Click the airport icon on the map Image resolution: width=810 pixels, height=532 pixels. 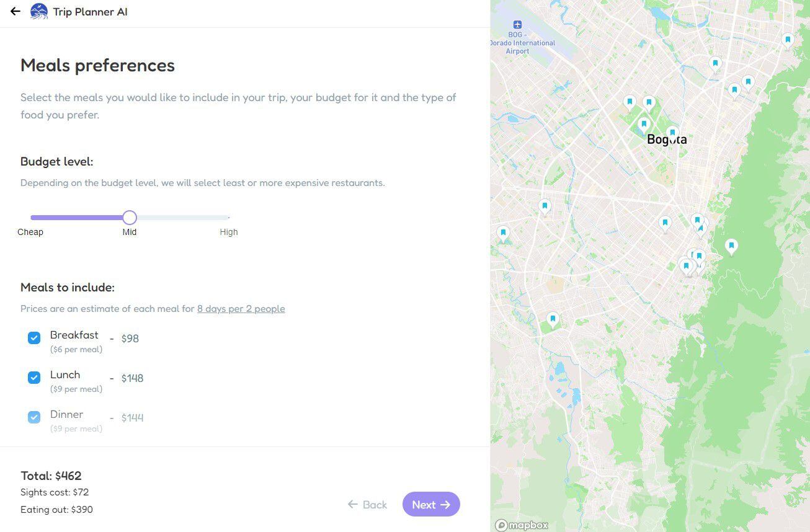coord(517,24)
